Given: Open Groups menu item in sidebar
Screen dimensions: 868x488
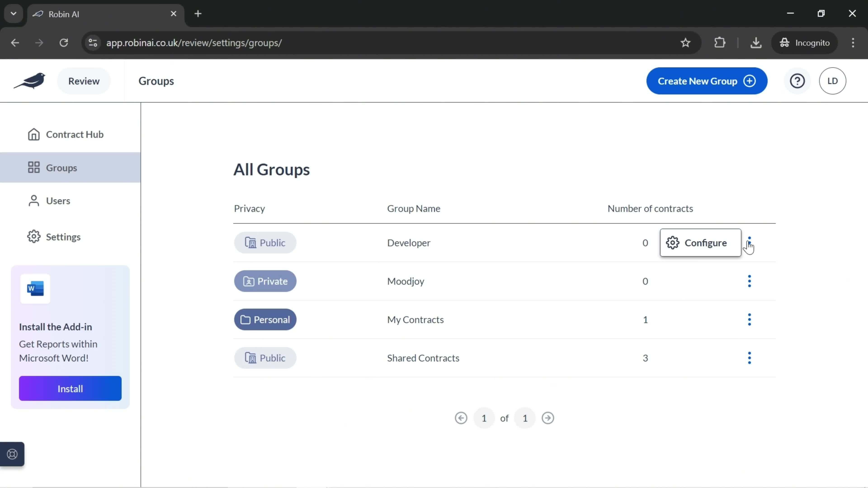Looking at the screenshot, I should [x=61, y=167].
